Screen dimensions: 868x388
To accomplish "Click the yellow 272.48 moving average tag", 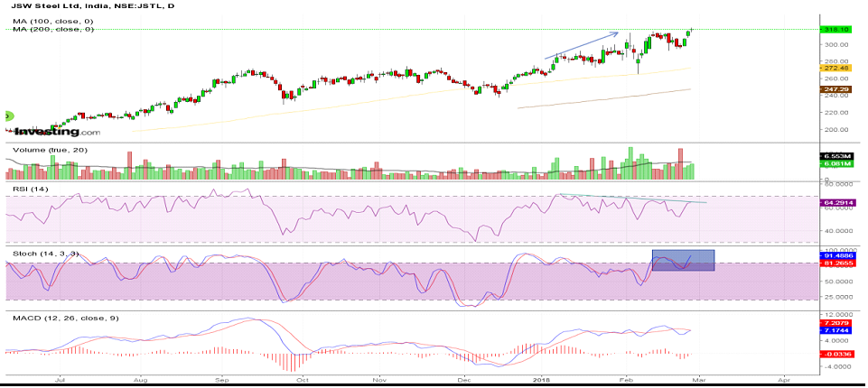I will pyautogui.click(x=835, y=68).
